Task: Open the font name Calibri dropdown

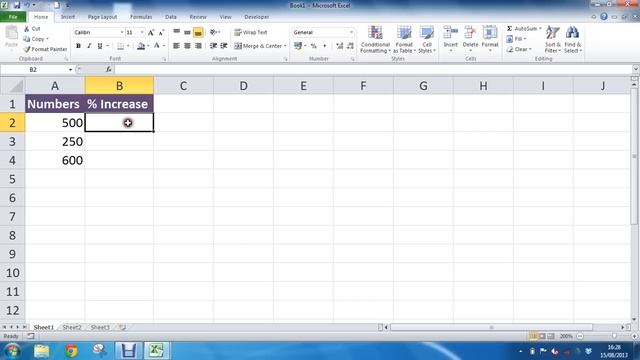Action: click(x=122, y=32)
